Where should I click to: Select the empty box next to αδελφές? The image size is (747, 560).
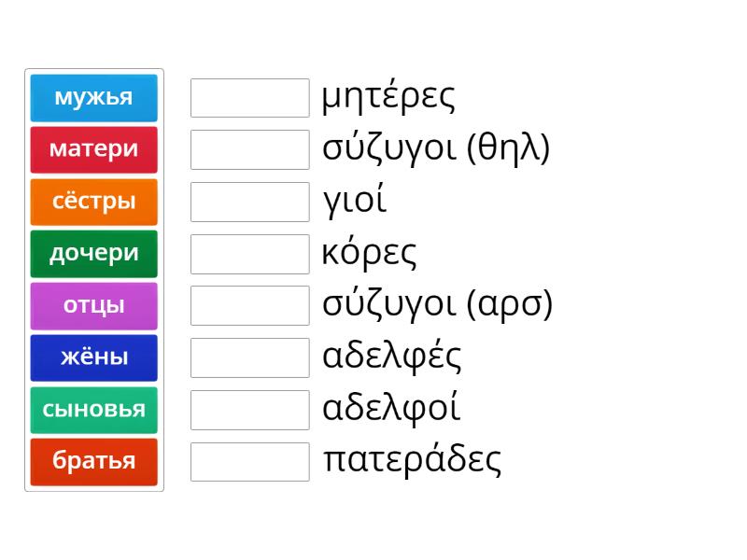[249, 357]
